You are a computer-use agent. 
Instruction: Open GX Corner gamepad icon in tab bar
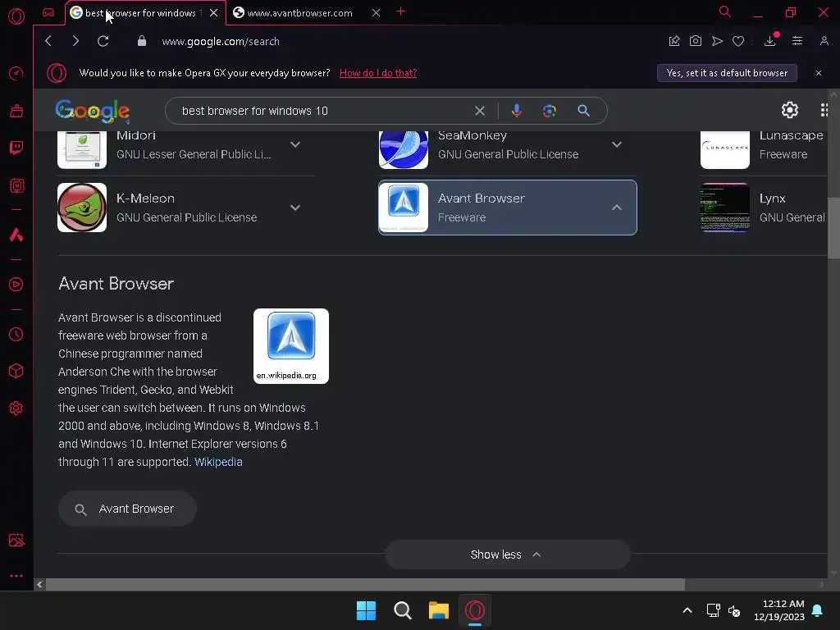pos(48,12)
